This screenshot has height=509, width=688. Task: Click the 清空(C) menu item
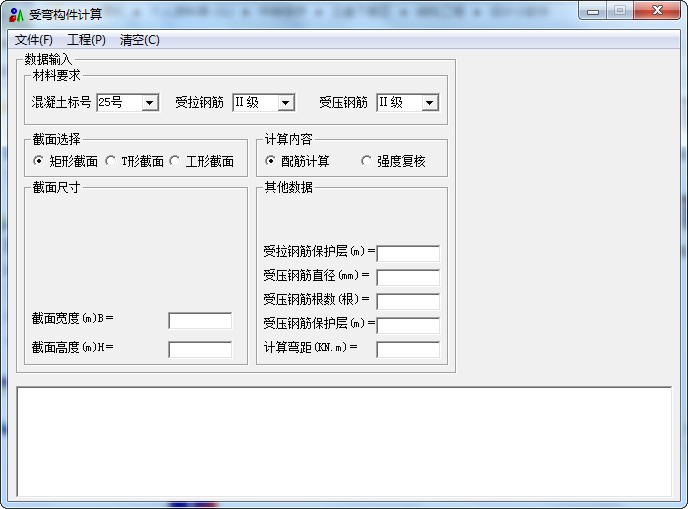140,40
